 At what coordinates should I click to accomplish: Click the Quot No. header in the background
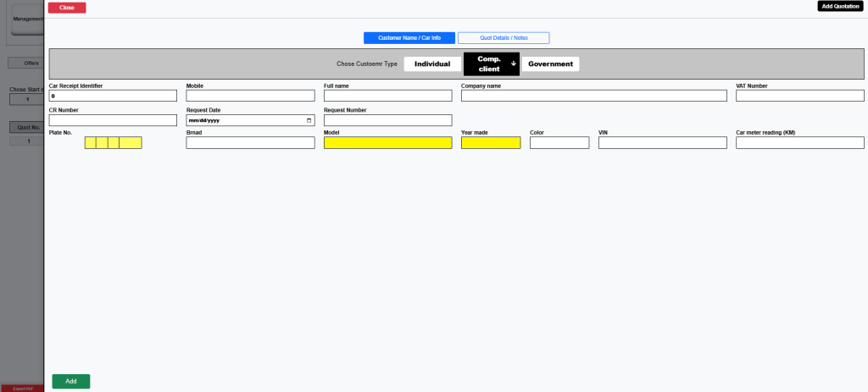[26, 127]
